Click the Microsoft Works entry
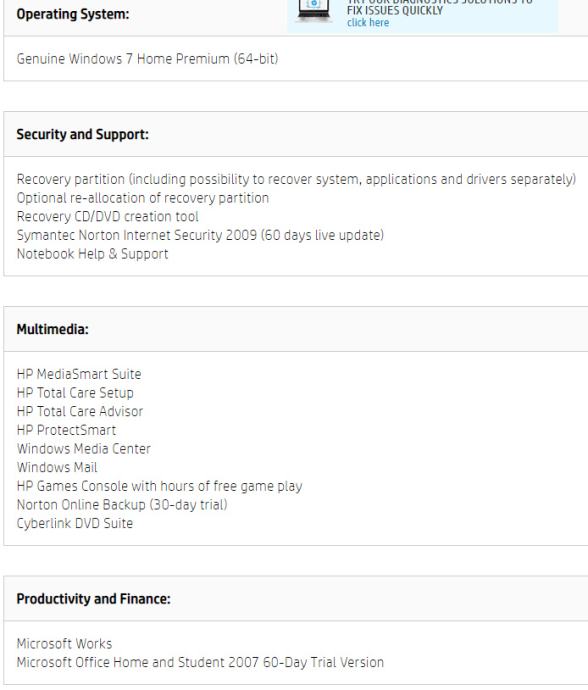Viewport: 588px width, 690px height. [x=64, y=644]
